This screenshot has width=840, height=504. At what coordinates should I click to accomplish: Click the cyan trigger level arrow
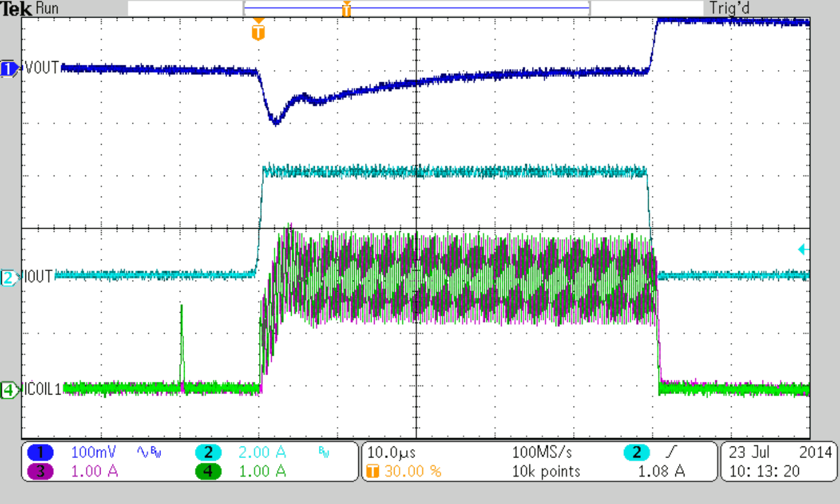click(x=802, y=248)
